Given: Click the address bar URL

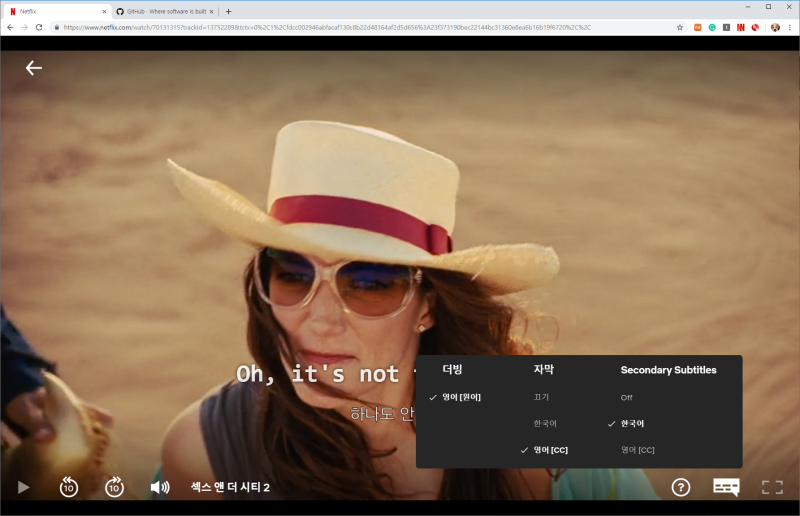Looking at the screenshot, I should 327,28.
